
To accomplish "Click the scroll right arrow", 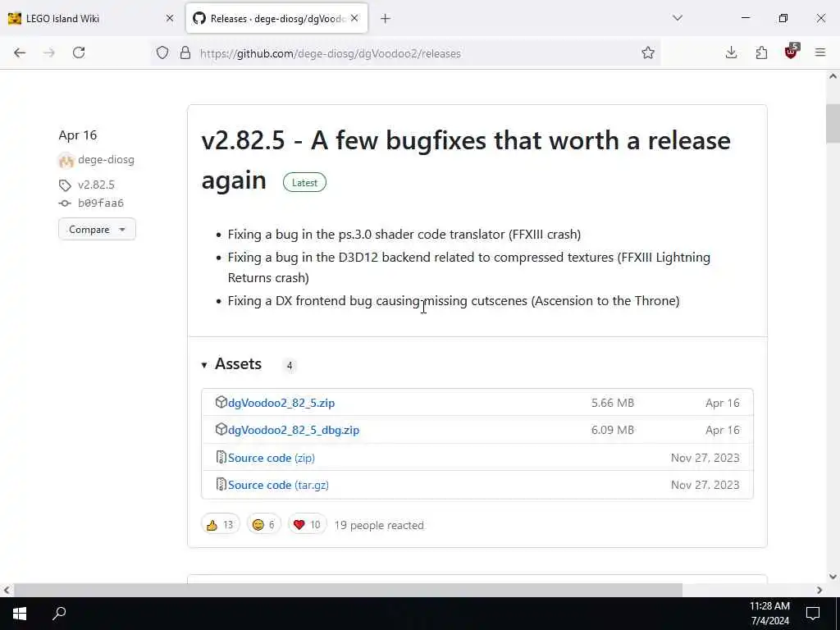I will tap(819, 591).
